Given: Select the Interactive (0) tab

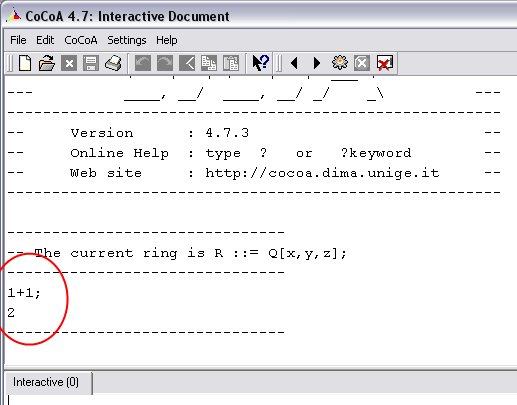Looking at the screenshot, I should (46, 382).
